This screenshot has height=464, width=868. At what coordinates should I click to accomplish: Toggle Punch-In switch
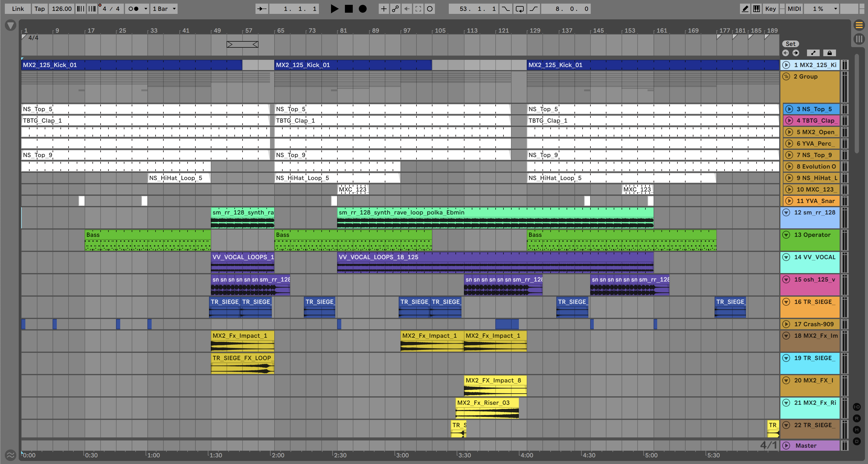pos(506,9)
